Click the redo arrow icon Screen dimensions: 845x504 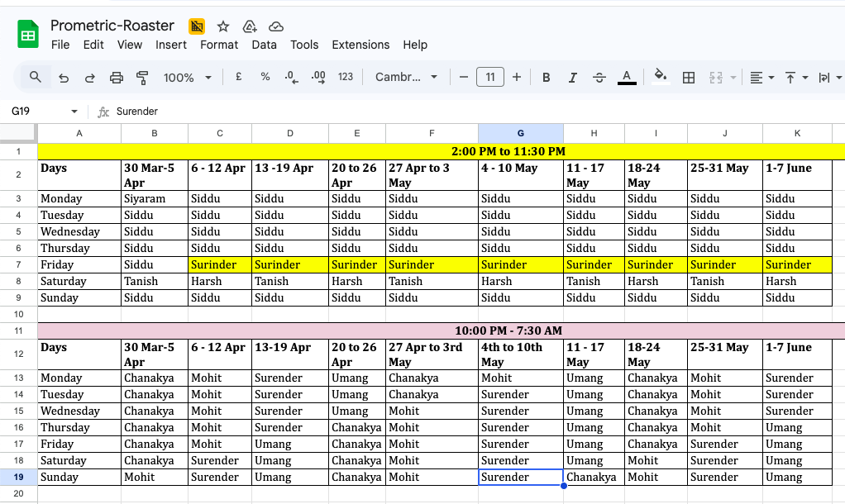89,78
